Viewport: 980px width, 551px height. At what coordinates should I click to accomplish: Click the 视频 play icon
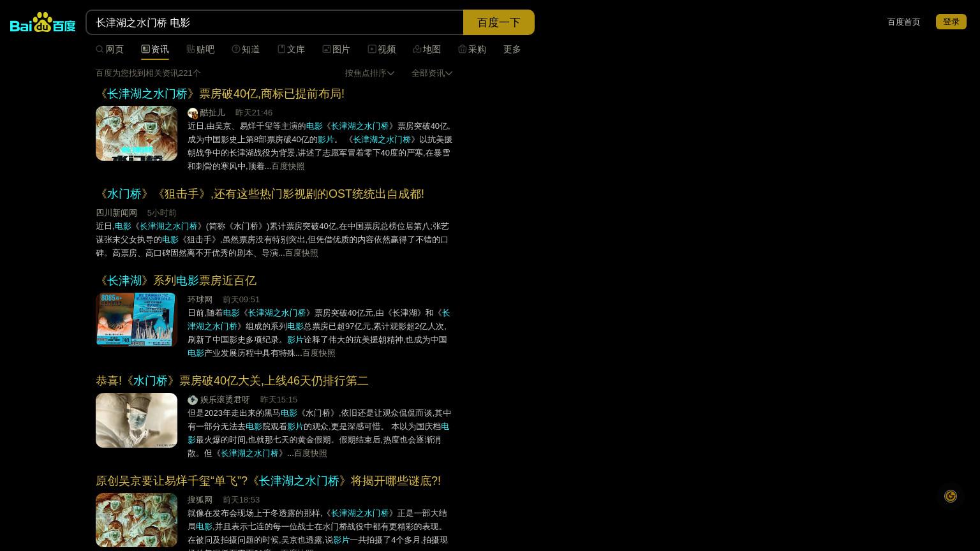(372, 49)
